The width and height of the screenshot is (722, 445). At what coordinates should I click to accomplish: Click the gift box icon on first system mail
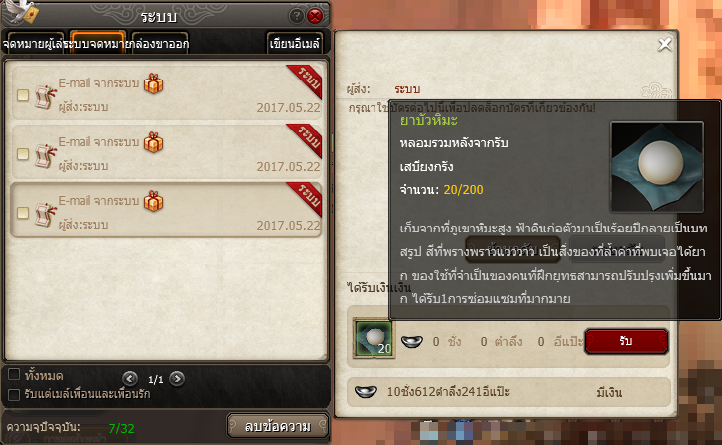[x=153, y=83]
